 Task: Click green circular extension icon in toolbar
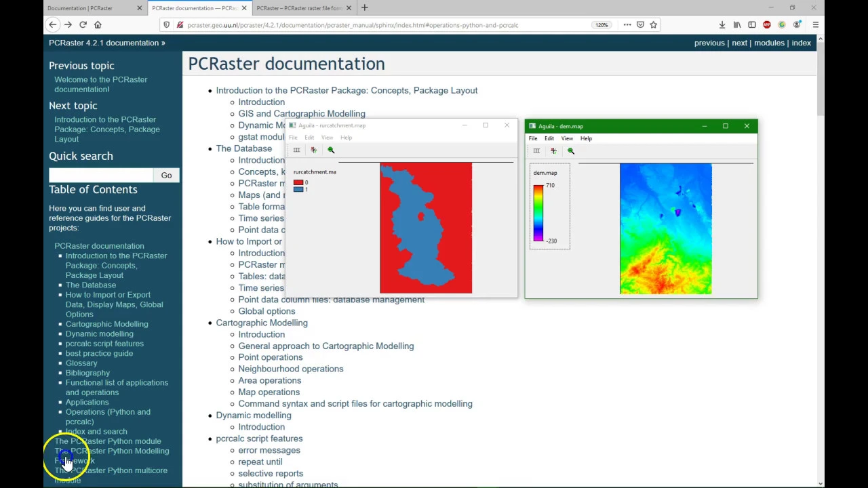point(782,25)
